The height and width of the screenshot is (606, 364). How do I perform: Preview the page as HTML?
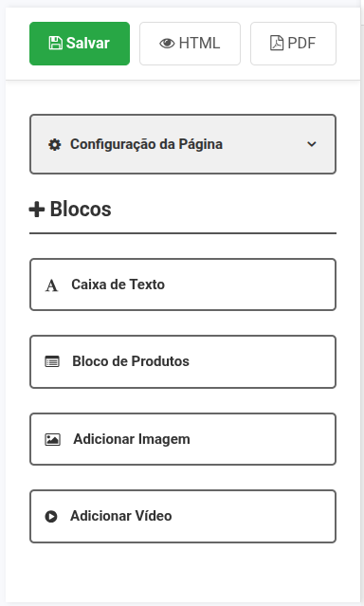(x=191, y=44)
